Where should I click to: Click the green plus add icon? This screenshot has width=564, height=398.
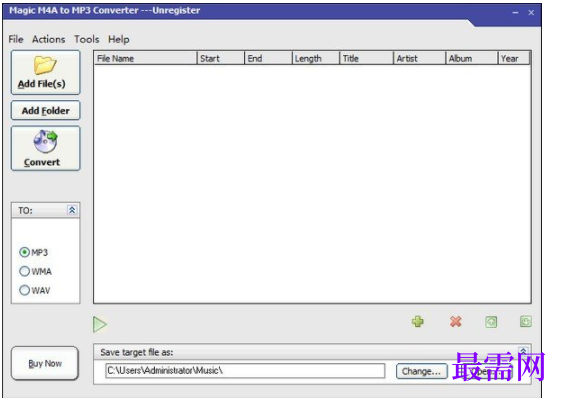pos(418,321)
